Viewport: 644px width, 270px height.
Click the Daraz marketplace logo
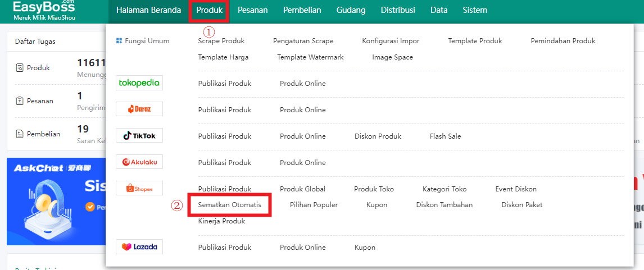pos(139,109)
